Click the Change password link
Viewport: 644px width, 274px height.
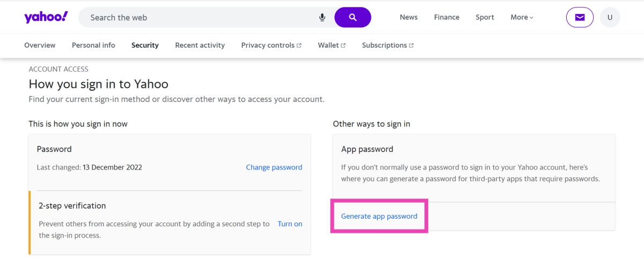pos(274,167)
